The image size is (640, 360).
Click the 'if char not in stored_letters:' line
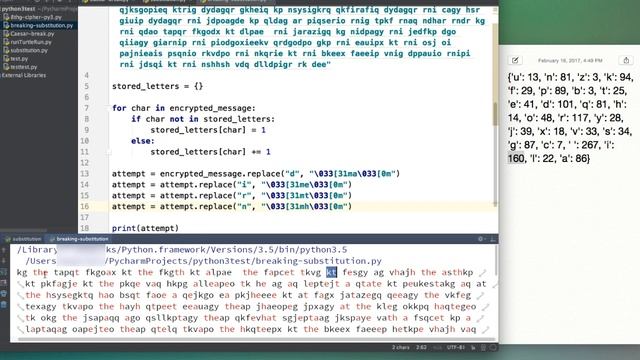(203, 119)
